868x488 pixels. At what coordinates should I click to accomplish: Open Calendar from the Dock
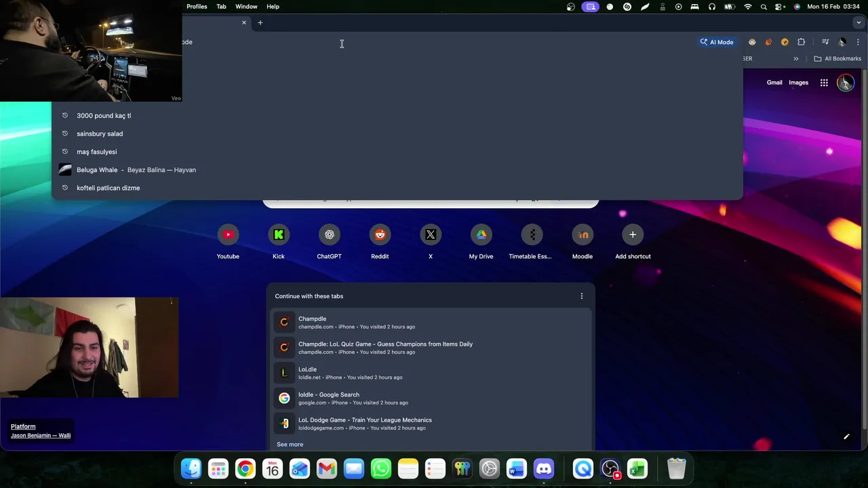[273, 468]
